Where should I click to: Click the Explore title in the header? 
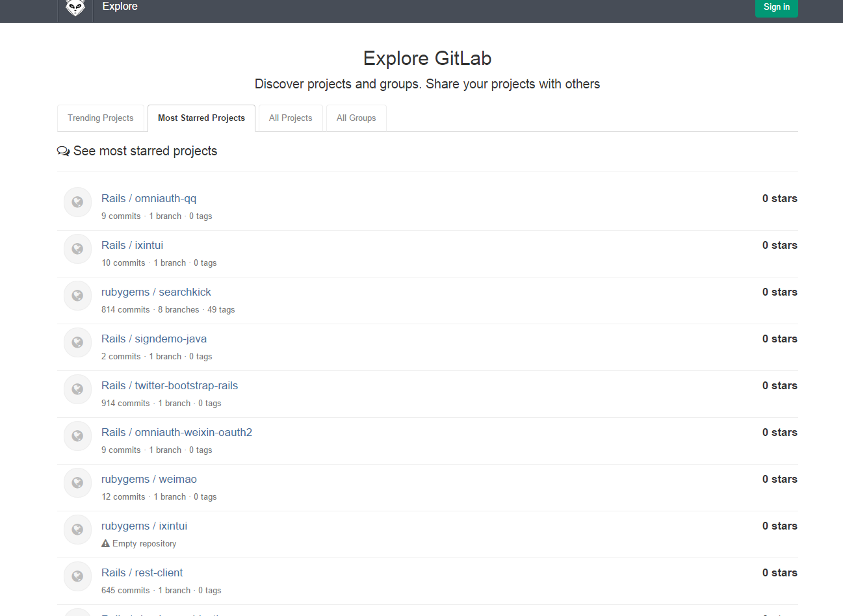tap(120, 6)
